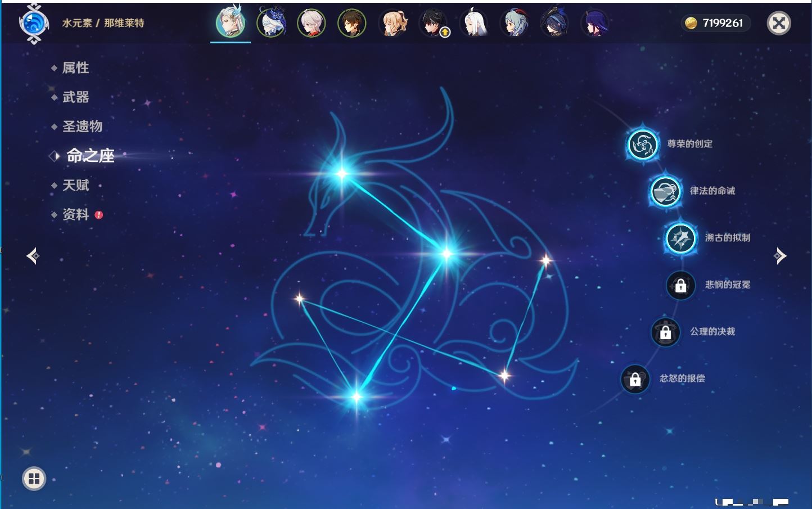Click the locked constellation icon 悲悯的冠冕
This screenshot has height=509, width=812.
(x=680, y=285)
